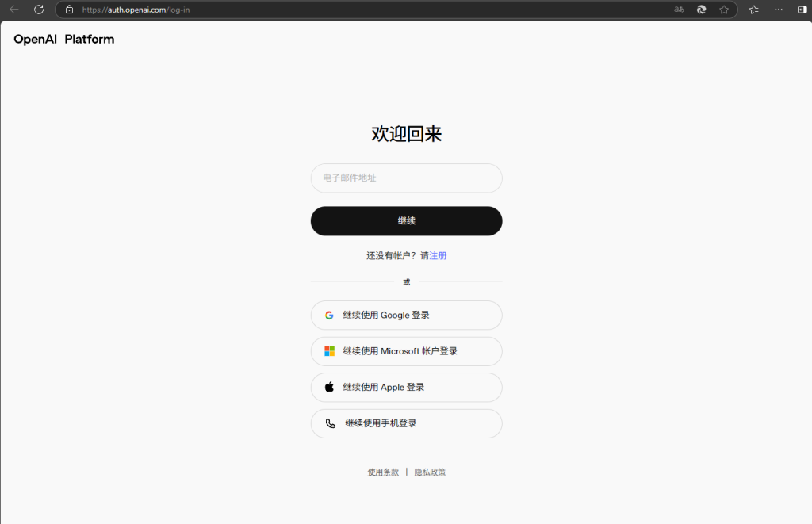Open the favorites star in the address bar
Viewport: 812px width, 524px height.
click(724, 10)
